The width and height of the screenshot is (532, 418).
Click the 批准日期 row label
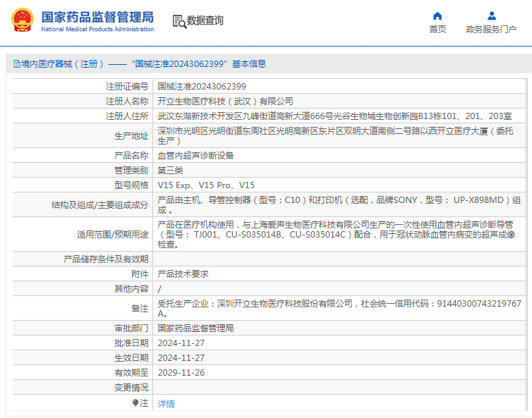coord(132,343)
